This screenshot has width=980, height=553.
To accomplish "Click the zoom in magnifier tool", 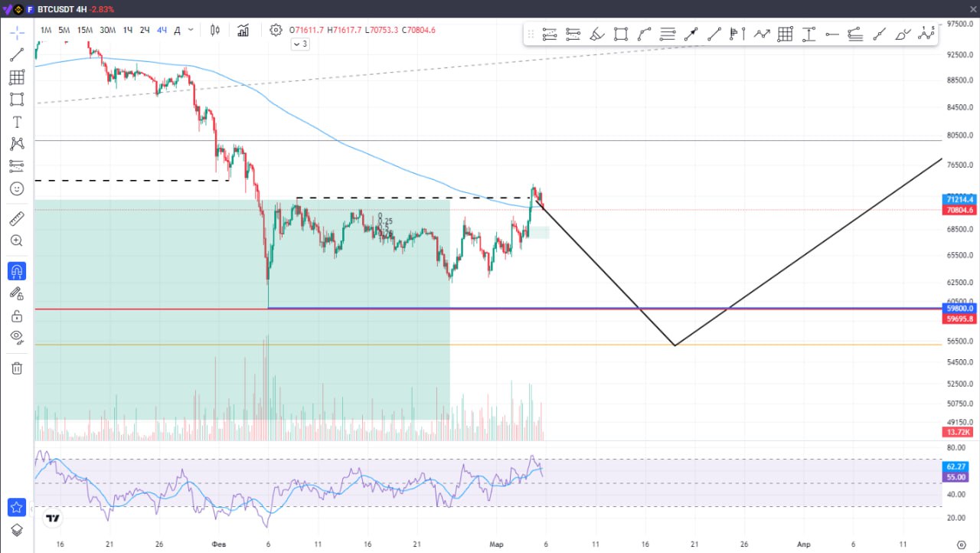I will (x=17, y=241).
